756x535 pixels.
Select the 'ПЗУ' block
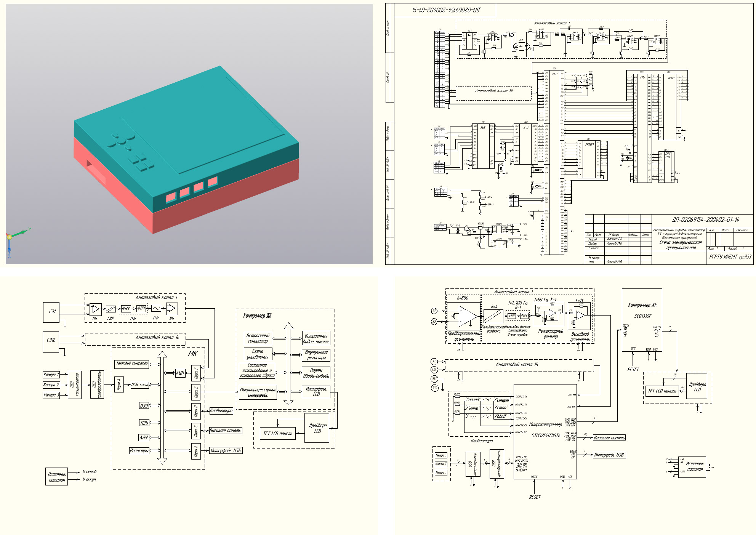[x=144, y=423]
